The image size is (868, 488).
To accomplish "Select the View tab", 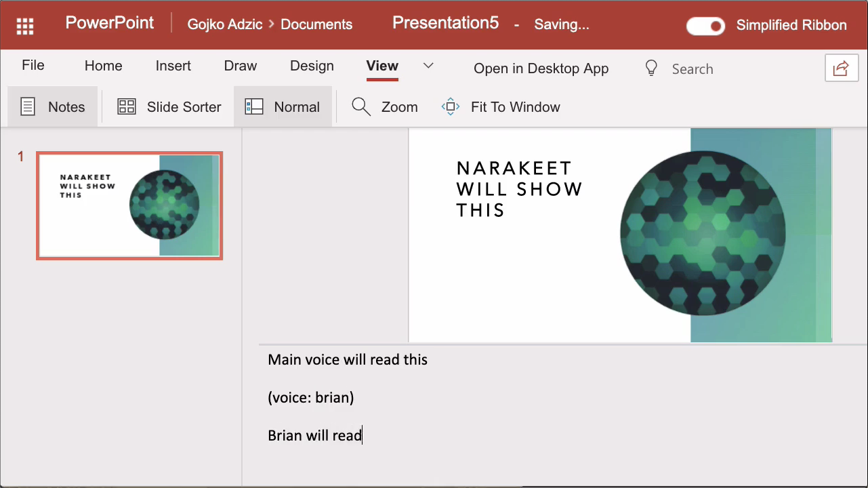I will 382,66.
